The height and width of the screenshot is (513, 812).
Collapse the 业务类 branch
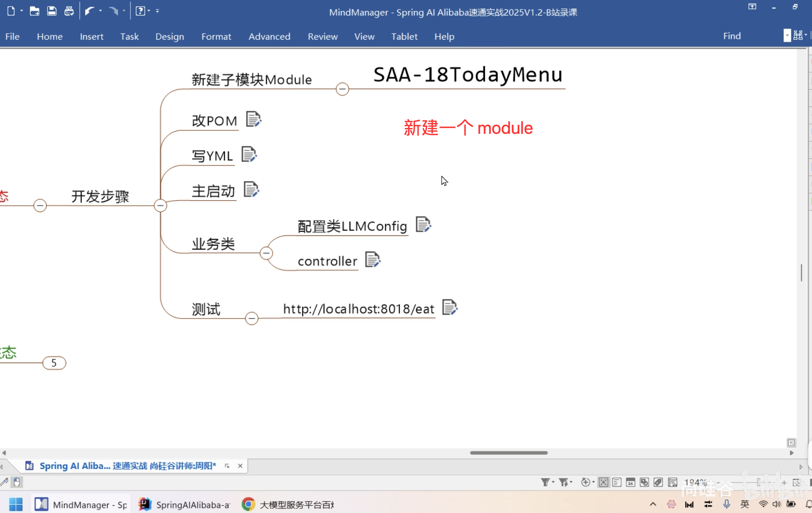tap(266, 253)
